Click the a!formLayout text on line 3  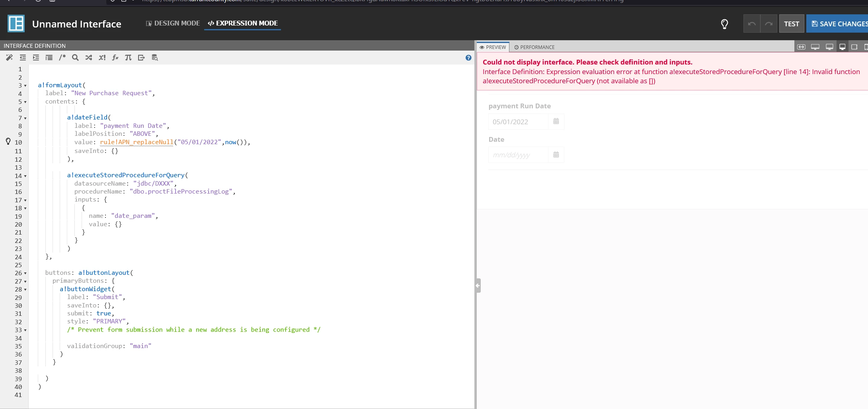tap(60, 85)
